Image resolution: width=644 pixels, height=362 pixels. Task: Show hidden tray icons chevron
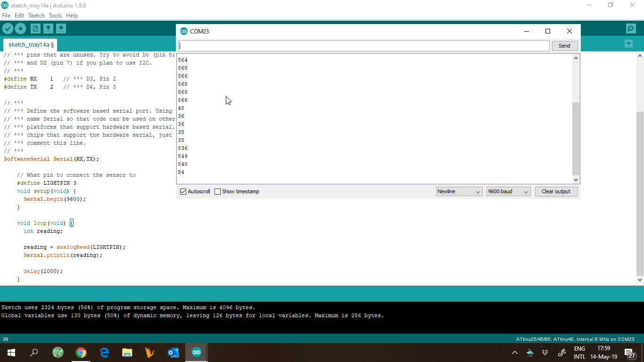pyautogui.click(x=515, y=353)
